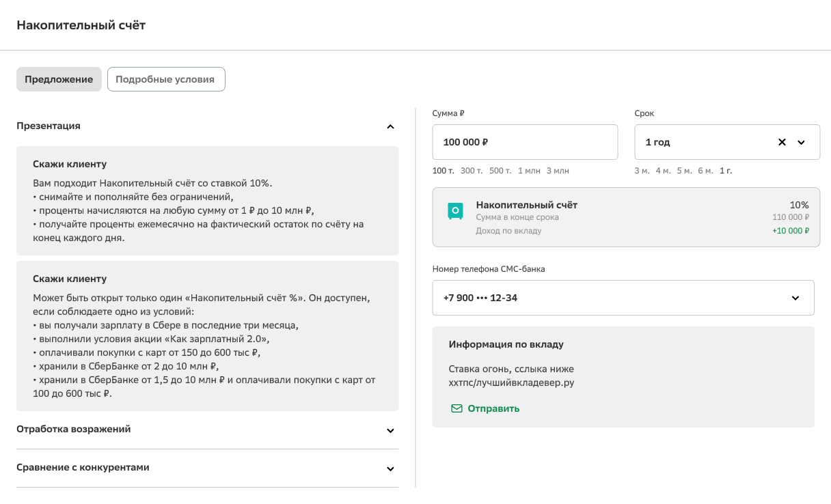Click the envelope icon next to Отправить
Image resolution: width=831 pixels, height=504 pixels.
click(457, 408)
